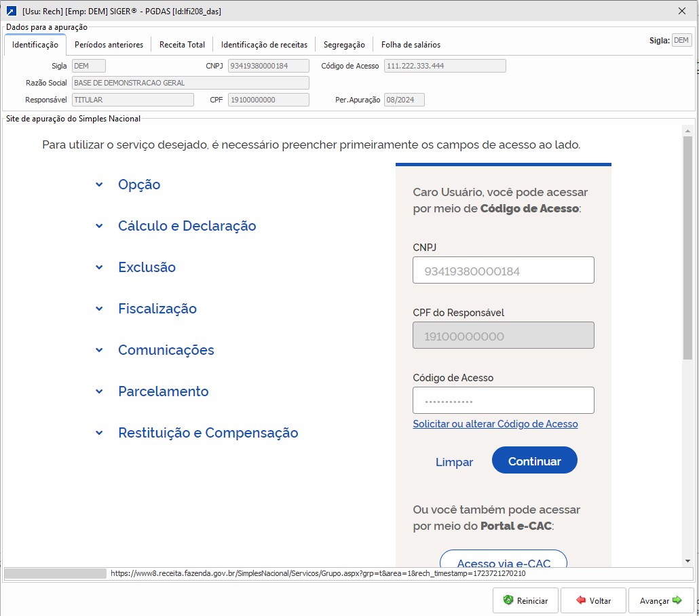Screen dimensions: 699x616
Task: Click the Continuar button
Action: pyautogui.click(x=535, y=461)
